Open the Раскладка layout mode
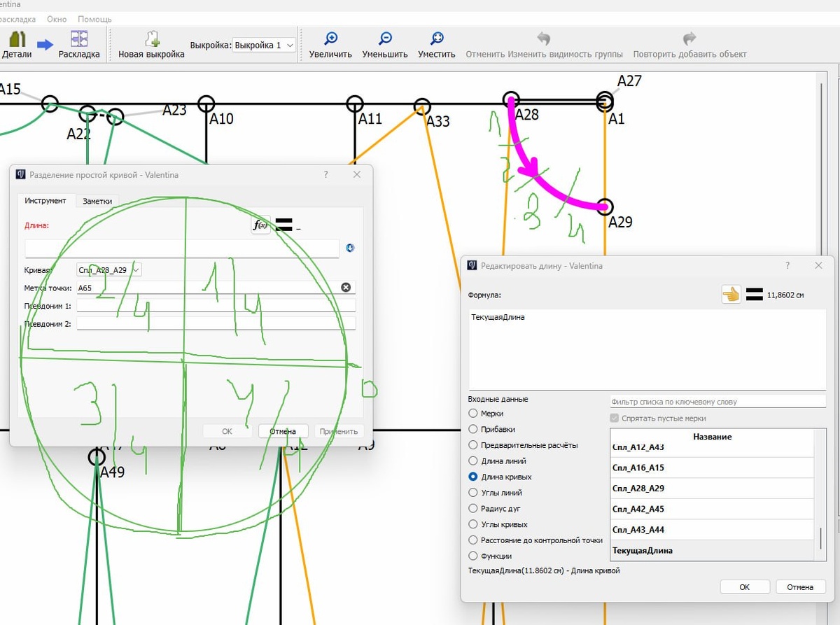The height and width of the screenshot is (625, 840). pos(78,42)
